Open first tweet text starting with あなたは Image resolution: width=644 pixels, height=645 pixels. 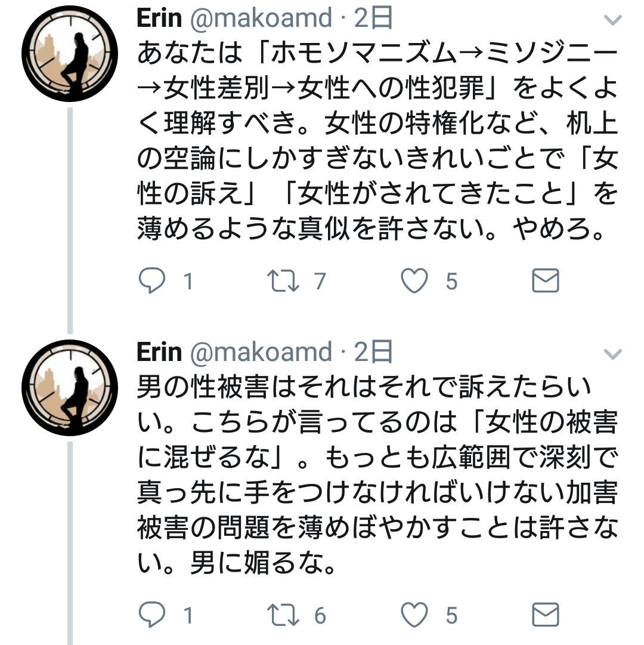[x=377, y=141]
